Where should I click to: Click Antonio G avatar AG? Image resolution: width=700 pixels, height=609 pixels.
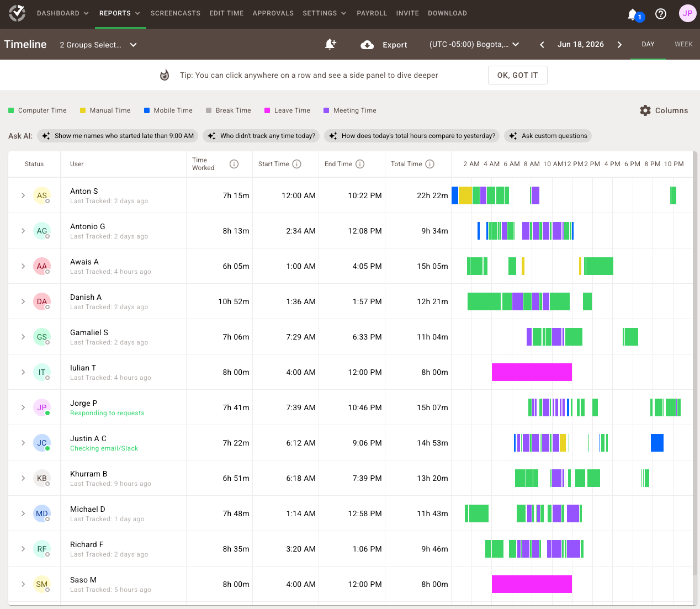pos(42,231)
